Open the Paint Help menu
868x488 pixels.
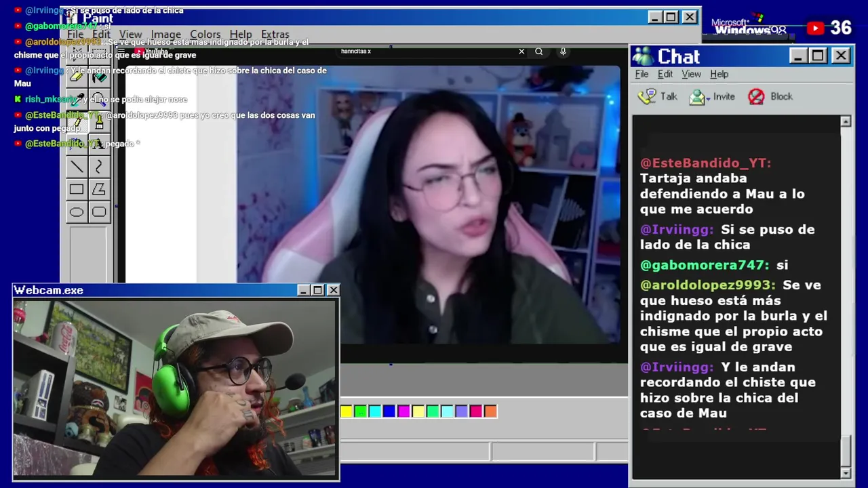[x=241, y=35]
